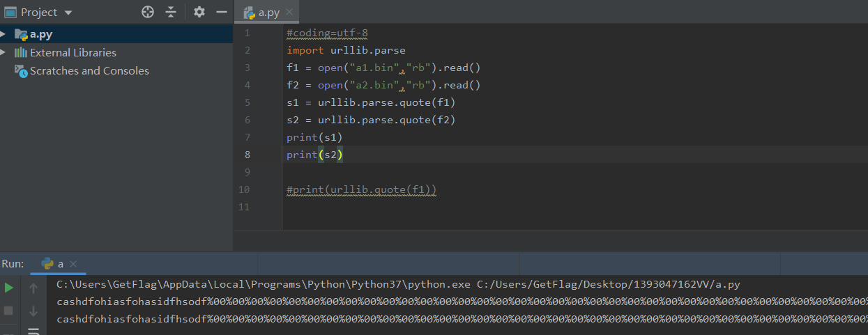
Task: Click the Python icon on the a.py tab
Action: (250, 13)
